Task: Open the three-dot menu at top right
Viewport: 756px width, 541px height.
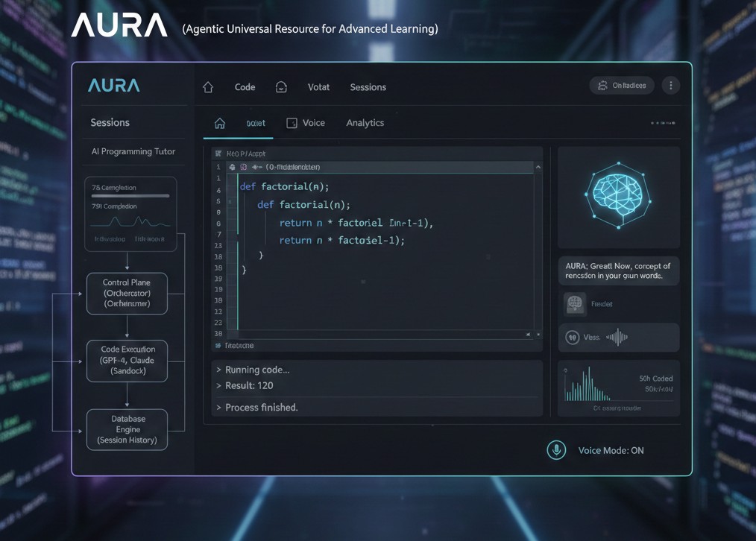Action: point(671,86)
